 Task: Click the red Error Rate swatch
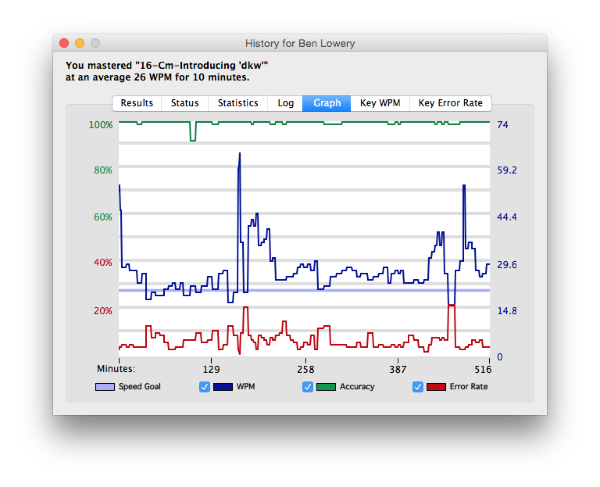(436, 387)
